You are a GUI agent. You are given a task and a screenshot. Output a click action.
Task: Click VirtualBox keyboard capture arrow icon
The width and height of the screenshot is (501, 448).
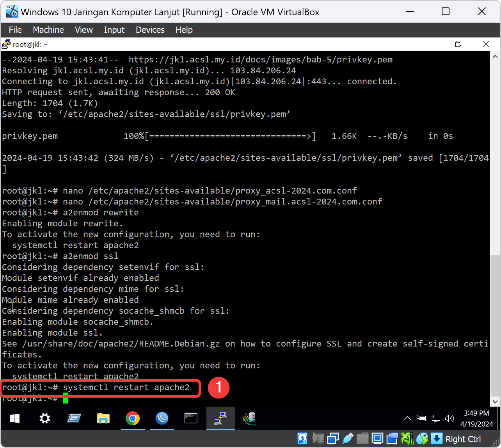[437, 439]
